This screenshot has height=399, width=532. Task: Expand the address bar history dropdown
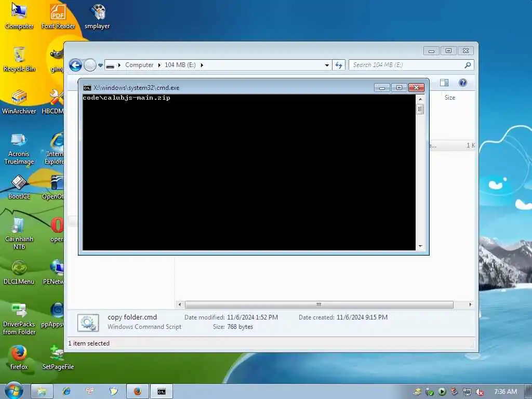327,65
